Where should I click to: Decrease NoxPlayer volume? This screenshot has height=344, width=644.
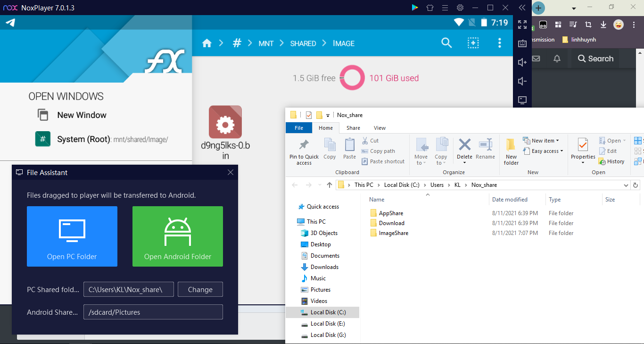point(522,81)
